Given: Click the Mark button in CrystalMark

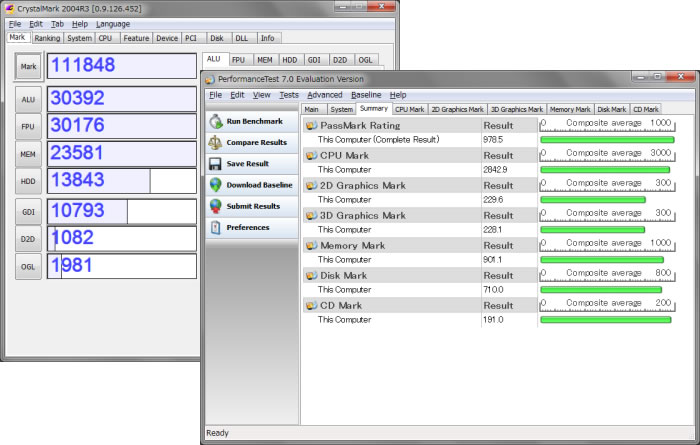Looking at the screenshot, I should click(28, 67).
